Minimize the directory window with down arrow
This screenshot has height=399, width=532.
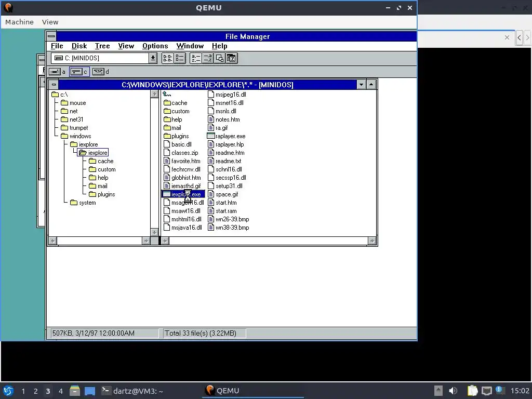[362, 85]
